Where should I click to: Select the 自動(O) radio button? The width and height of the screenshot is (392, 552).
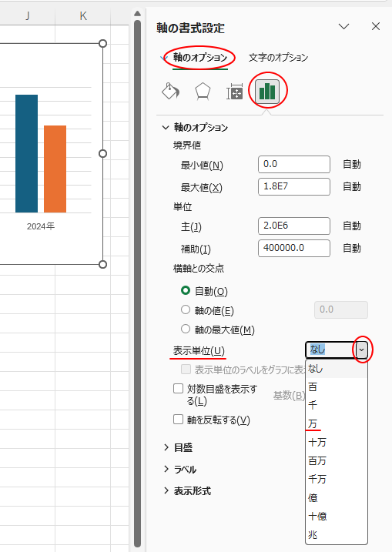186,290
